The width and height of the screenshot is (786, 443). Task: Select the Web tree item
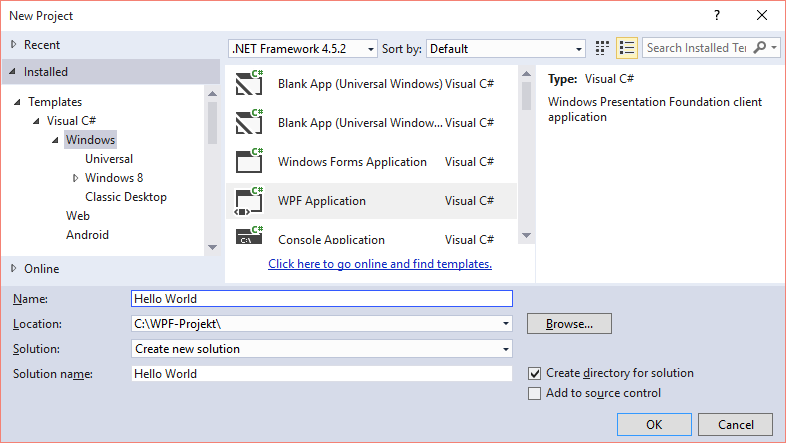click(78, 216)
